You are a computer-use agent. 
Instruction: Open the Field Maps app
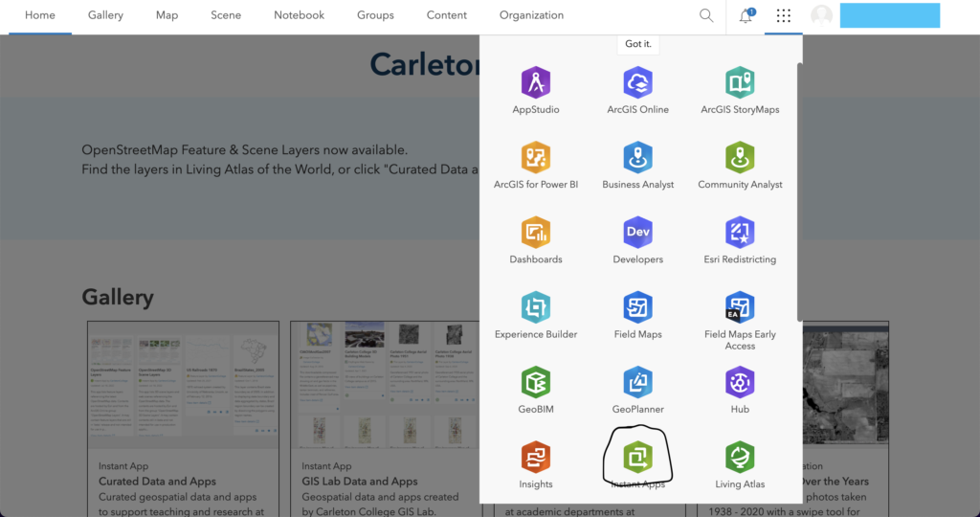(x=637, y=316)
